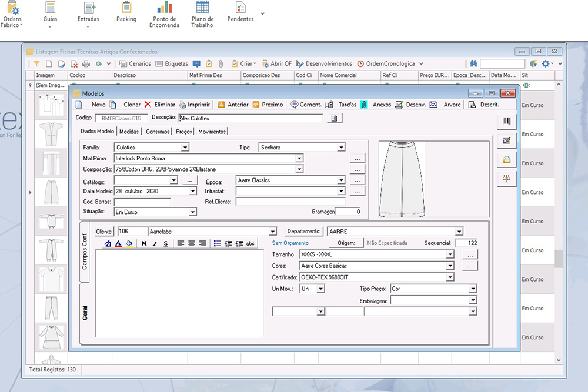Toggle bold formatting in notes editor

144,243
